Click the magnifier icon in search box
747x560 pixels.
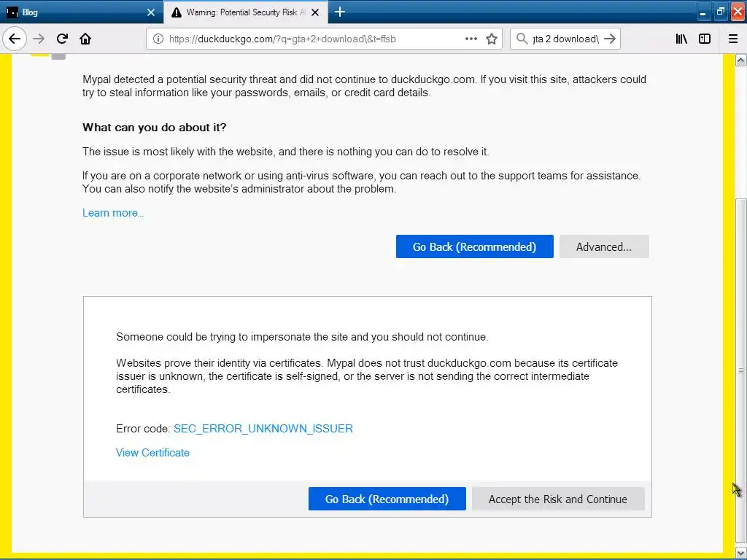[522, 39]
